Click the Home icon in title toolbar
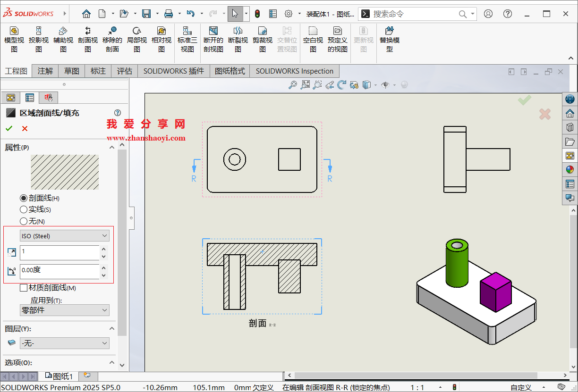The width and height of the screenshot is (578, 392). pos(86,14)
